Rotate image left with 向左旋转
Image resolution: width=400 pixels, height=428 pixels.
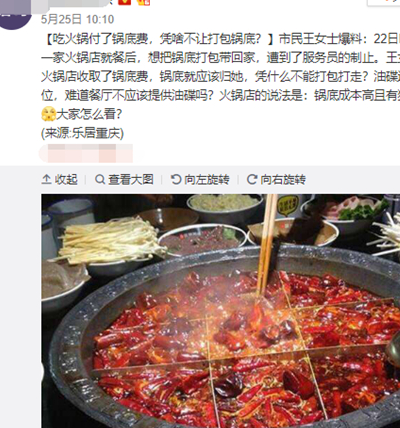point(207,179)
